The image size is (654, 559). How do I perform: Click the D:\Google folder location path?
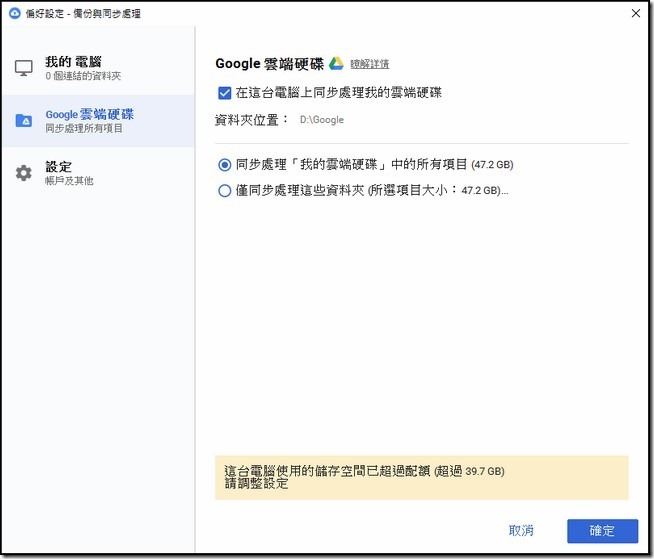(322, 120)
